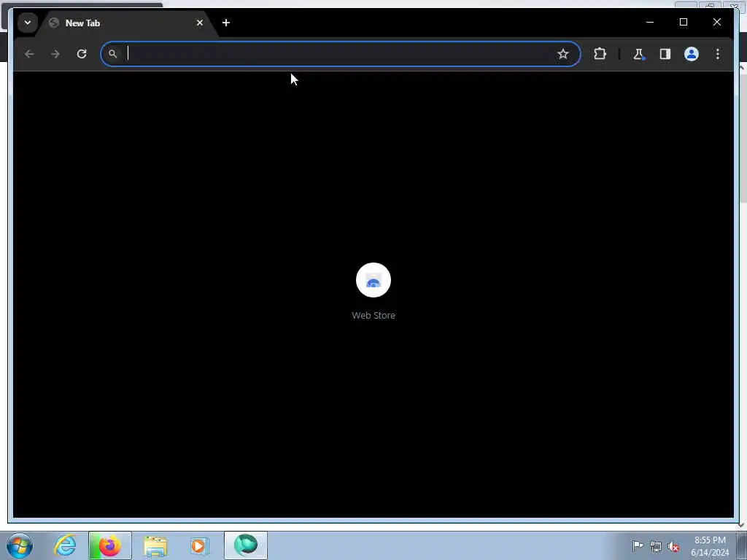This screenshot has width=747, height=560.
Task: Focus the address bar input field
Action: point(341,54)
